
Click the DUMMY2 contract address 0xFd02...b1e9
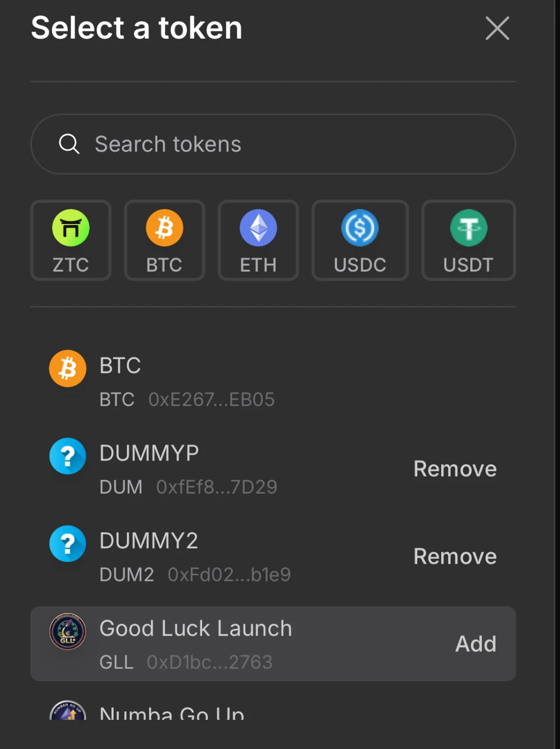click(229, 574)
